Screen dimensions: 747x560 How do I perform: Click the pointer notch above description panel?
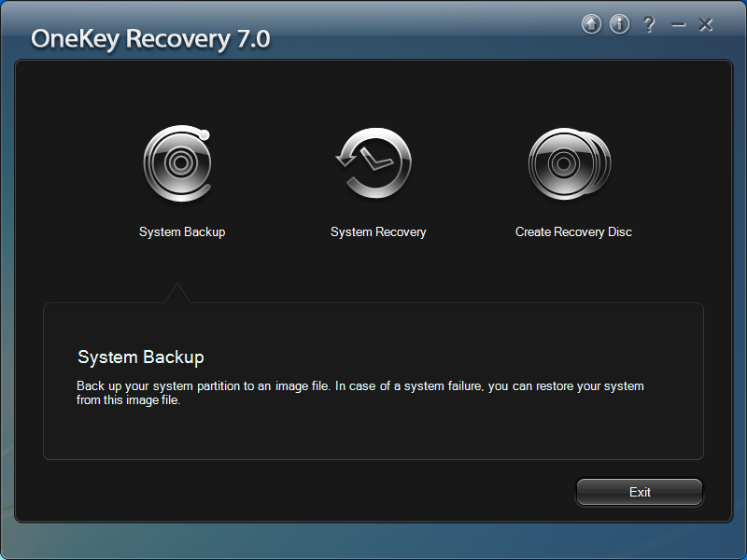click(x=176, y=294)
